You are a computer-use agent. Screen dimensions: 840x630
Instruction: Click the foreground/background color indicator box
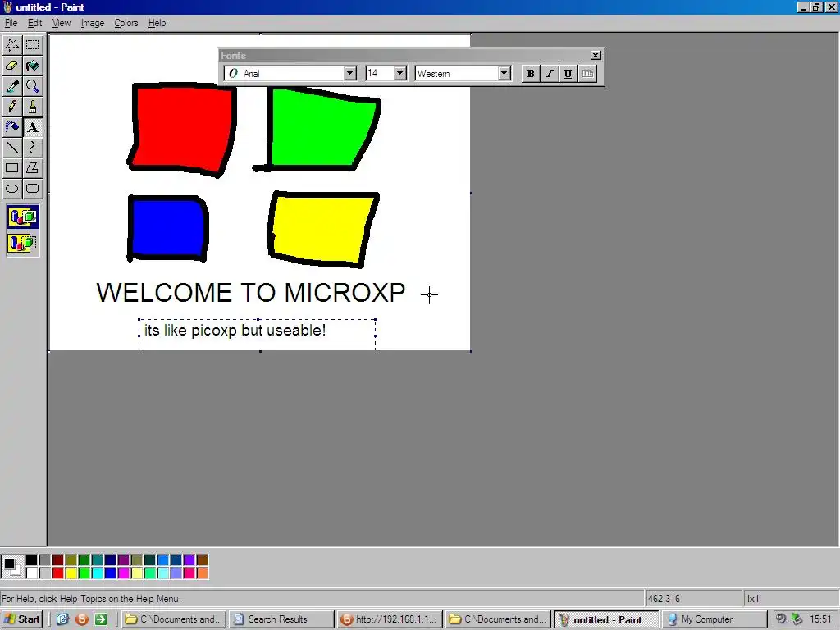11,567
